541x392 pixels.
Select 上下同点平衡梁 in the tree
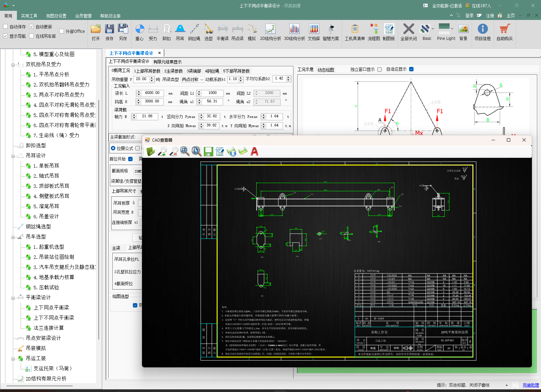pos(51,308)
